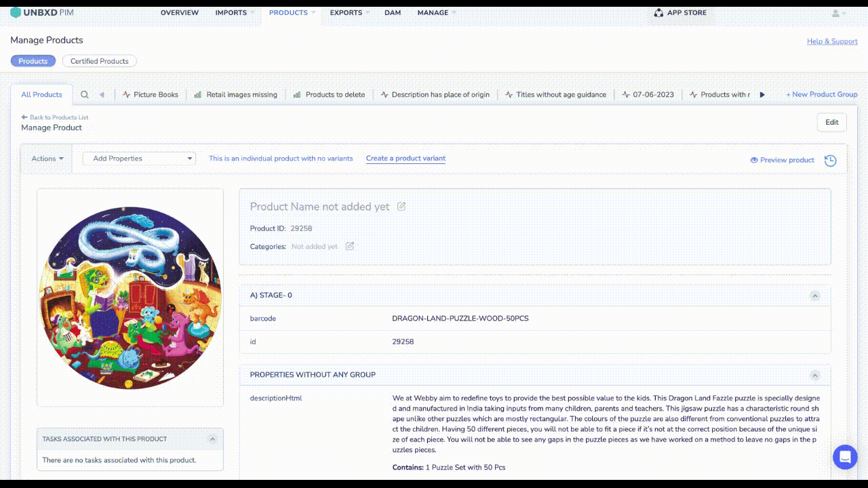Open the Manage menu
868x488 pixels.
tap(436, 12)
